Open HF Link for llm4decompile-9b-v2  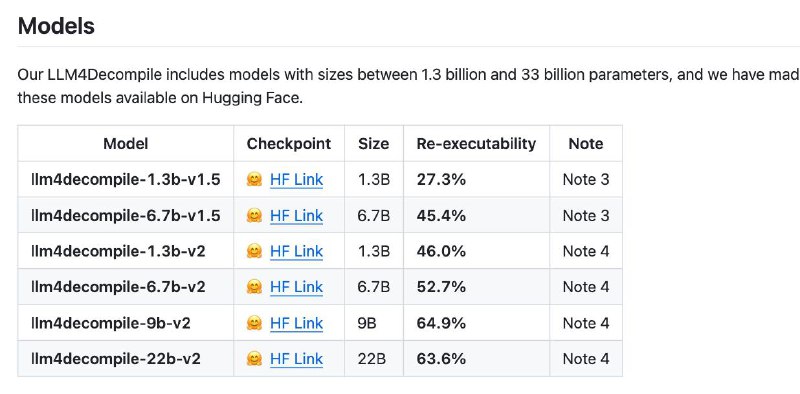[x=296, y=323]
